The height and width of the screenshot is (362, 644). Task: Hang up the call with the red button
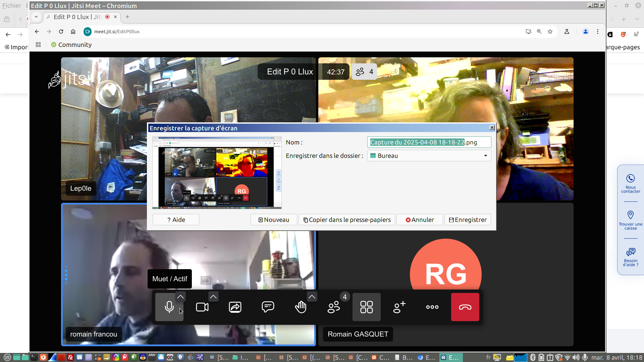pos(465,307)
